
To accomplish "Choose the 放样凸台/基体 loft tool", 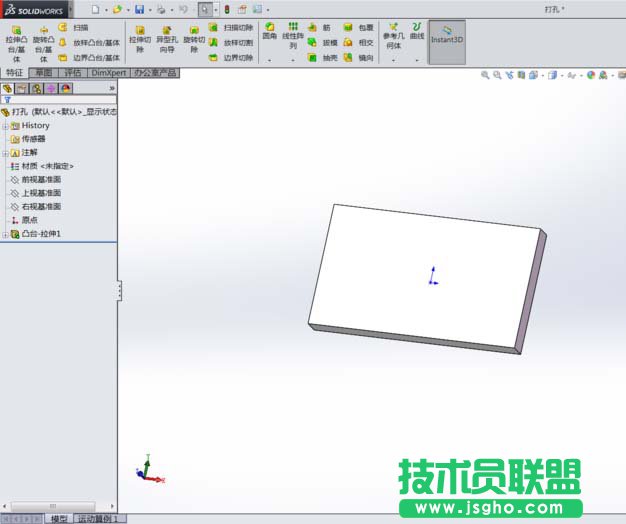I will point(89,43).
